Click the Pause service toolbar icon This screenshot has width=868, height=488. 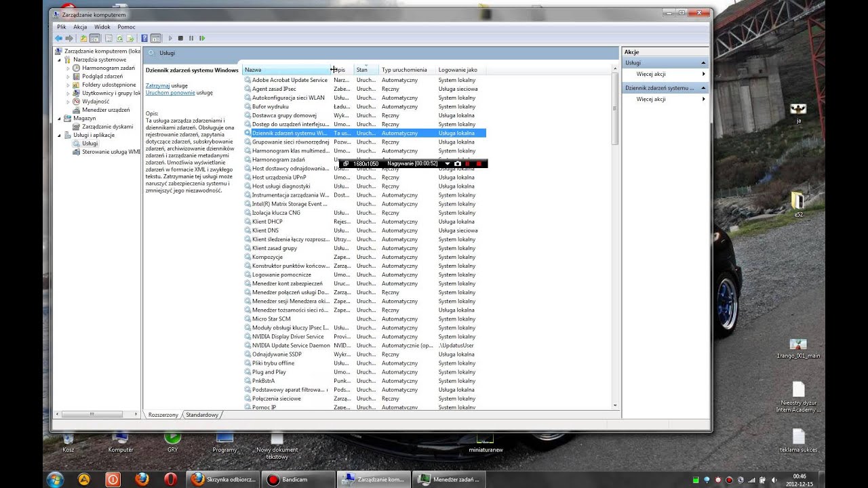coord(191,39)
